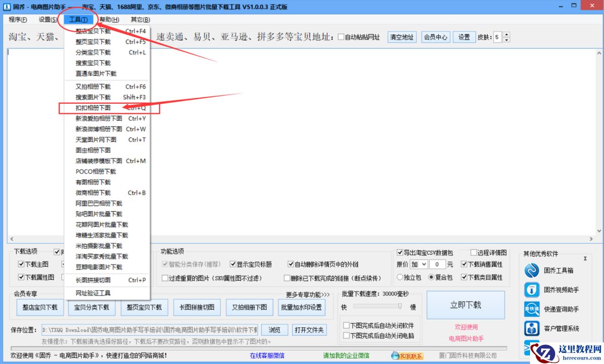Select the 独立包 radio button
The height and width of the screenshot is (364, 604).
[x=400, y=277]
